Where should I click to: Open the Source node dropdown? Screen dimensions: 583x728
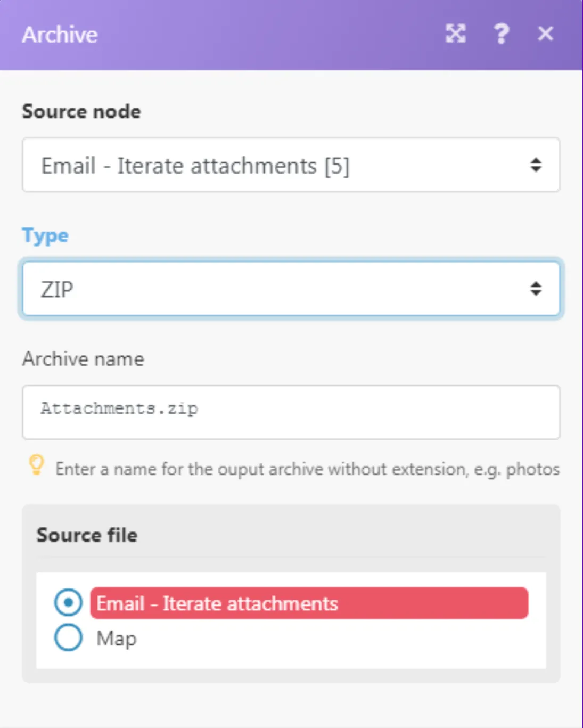[x=291, y=165]
